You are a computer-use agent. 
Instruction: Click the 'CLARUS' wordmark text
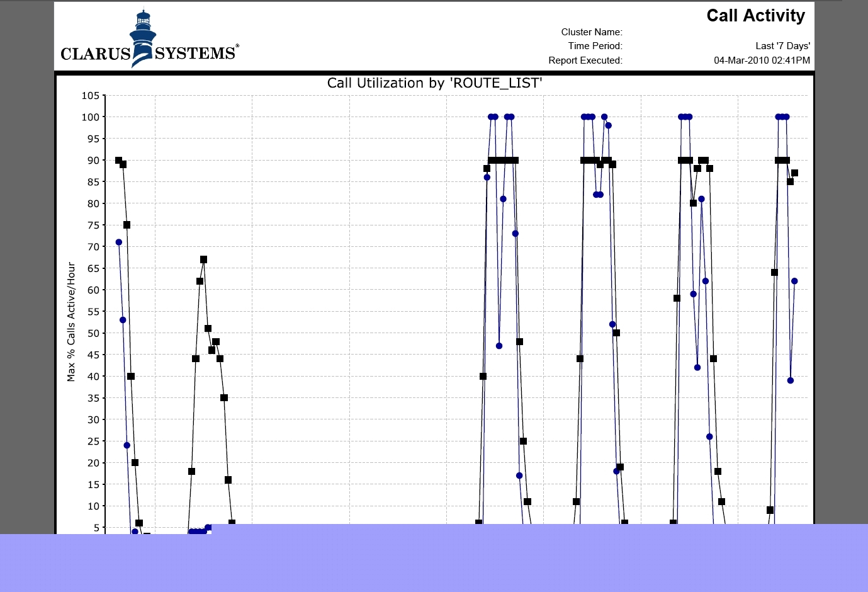click(x=95, y=54)
